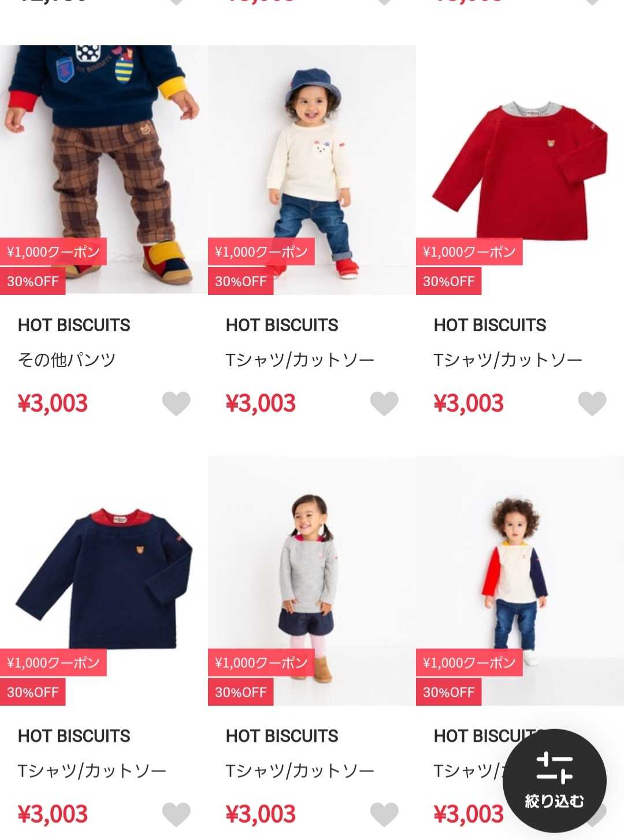Tap ¥1,000クーポン badge on plaid pants
This screenshot has height=840, width=624.
53,251
